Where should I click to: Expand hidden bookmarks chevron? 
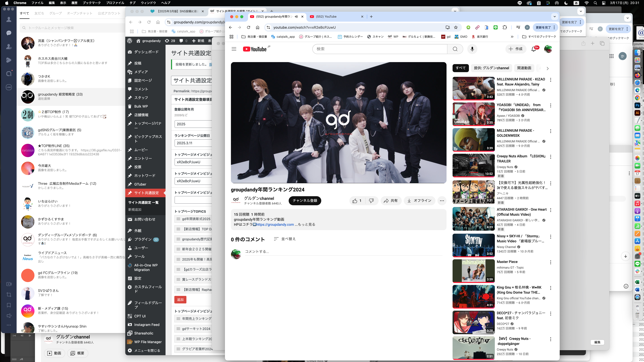512,37
